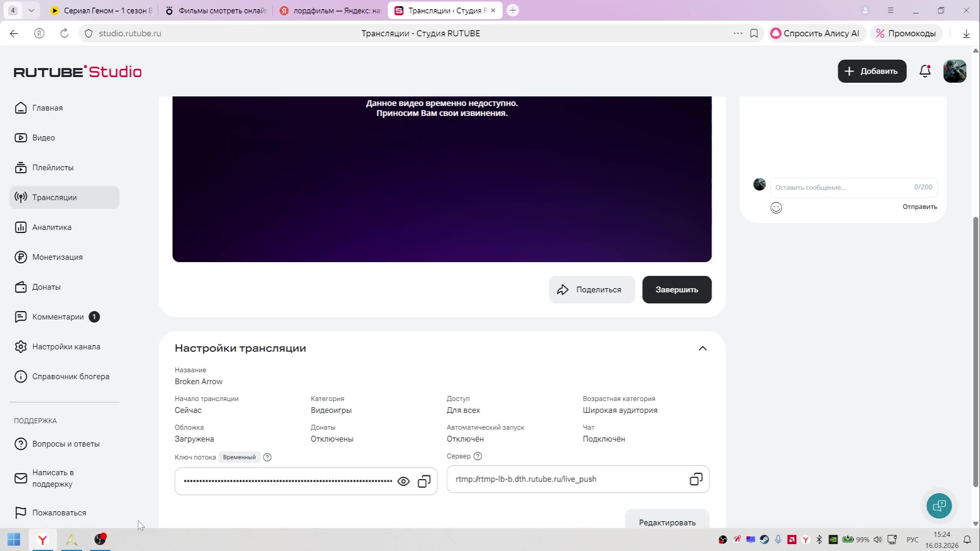The height and width of the screenshot is (551, 980).
Task: Click the Поделиться button
Action: (591, 290)
